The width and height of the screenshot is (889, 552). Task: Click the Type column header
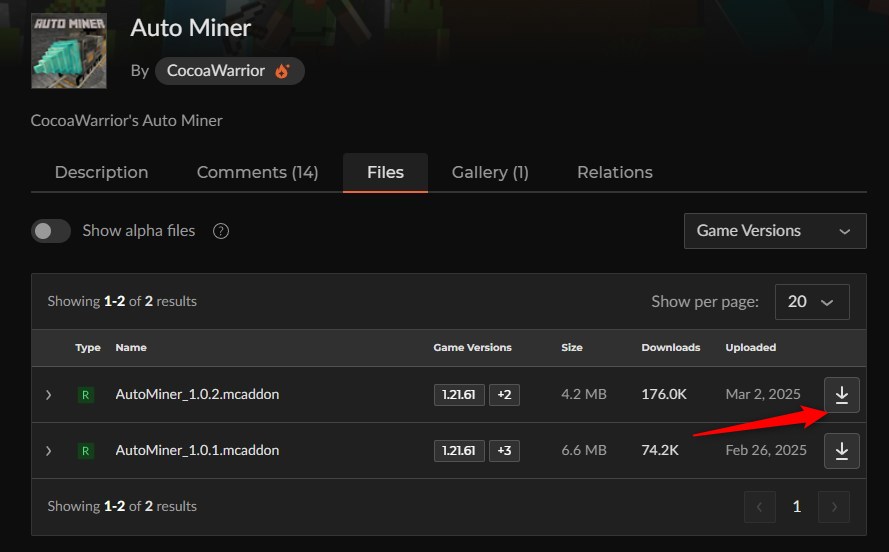88,347
